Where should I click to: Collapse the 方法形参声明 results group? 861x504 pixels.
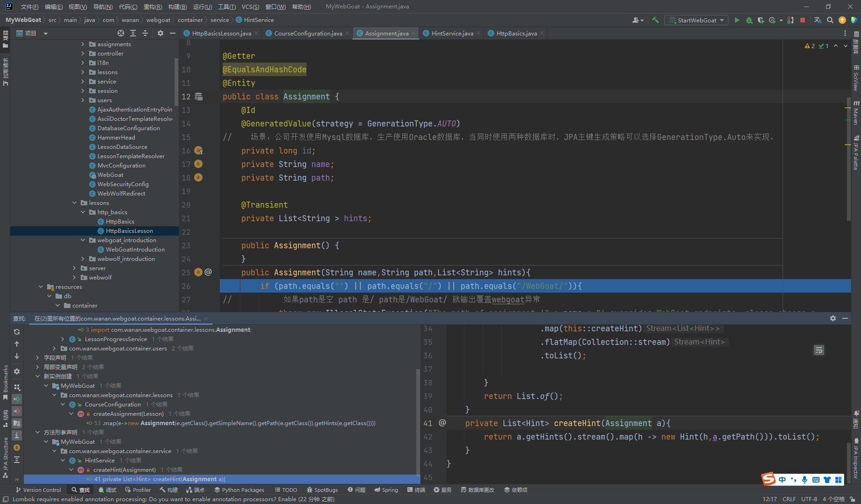tap(37, 433)
